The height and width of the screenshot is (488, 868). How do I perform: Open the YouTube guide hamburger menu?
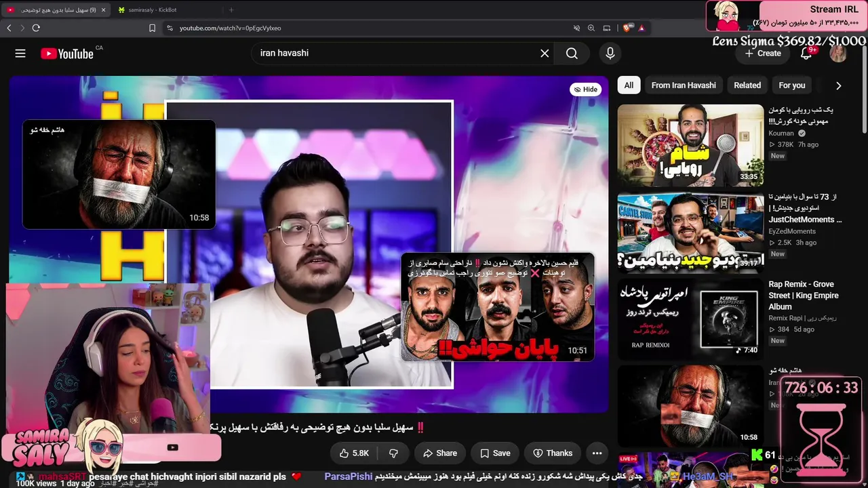20,54
